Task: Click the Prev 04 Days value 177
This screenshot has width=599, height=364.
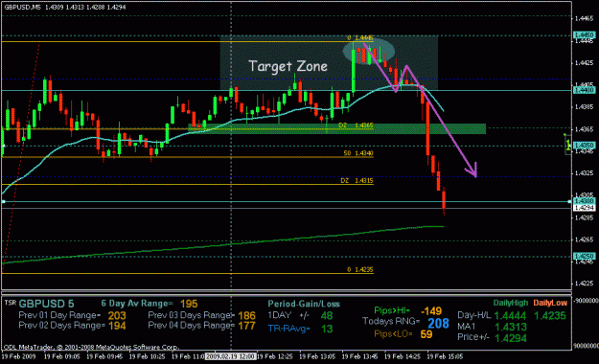Action: (x=246, y=326)
